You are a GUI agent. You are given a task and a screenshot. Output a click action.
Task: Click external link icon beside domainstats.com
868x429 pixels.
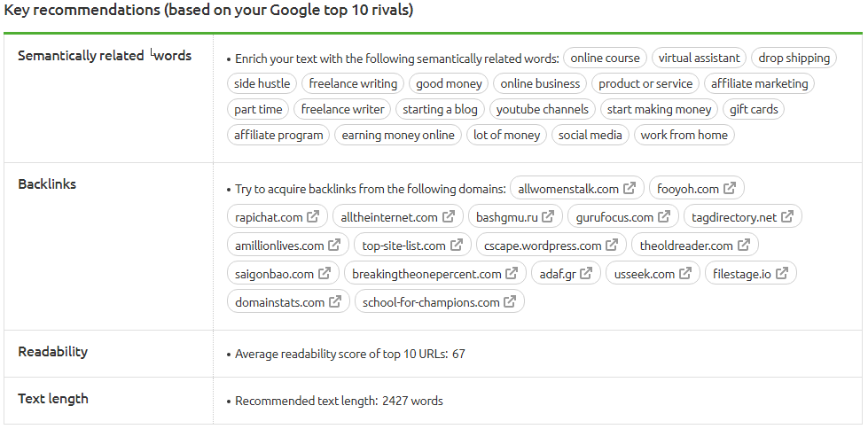pyautogui.click(x=335, y=302)
